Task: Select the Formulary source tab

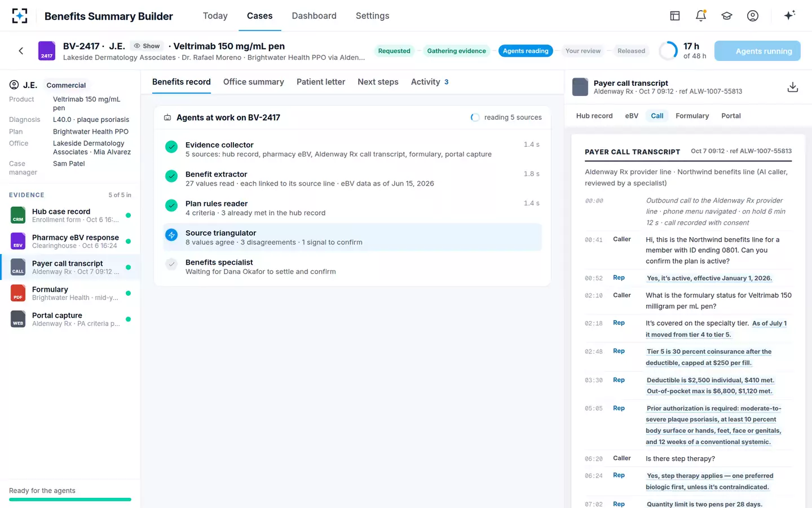Action: coord(692,116)
